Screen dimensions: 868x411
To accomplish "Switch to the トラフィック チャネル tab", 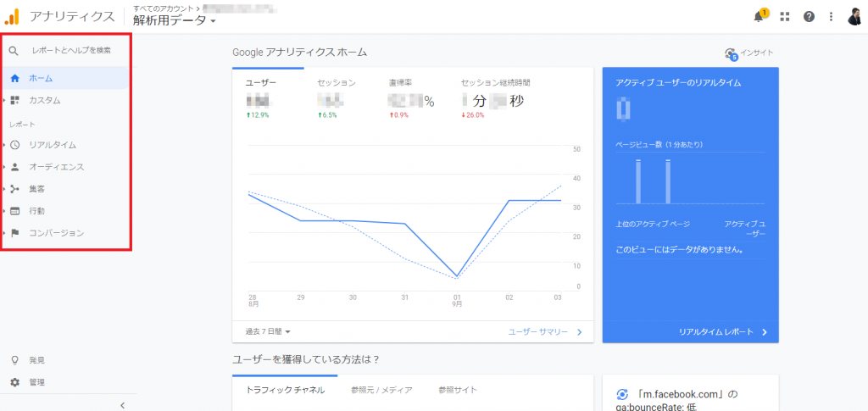I will (285, 390).
